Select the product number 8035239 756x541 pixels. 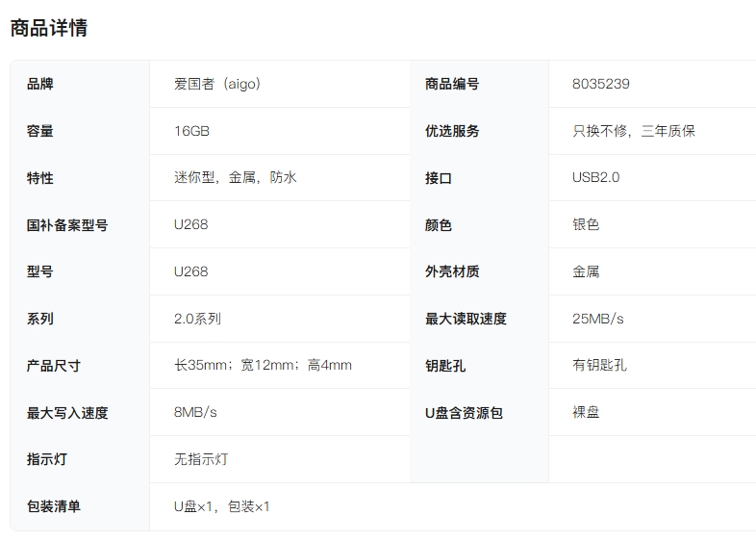600,84
